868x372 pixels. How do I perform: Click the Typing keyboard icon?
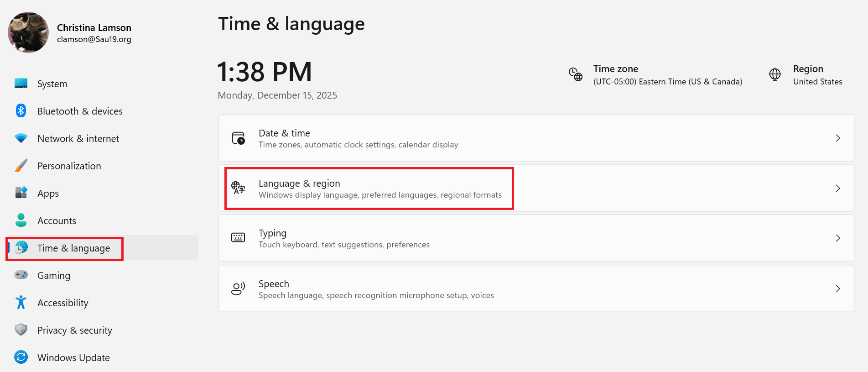[238, 238]
